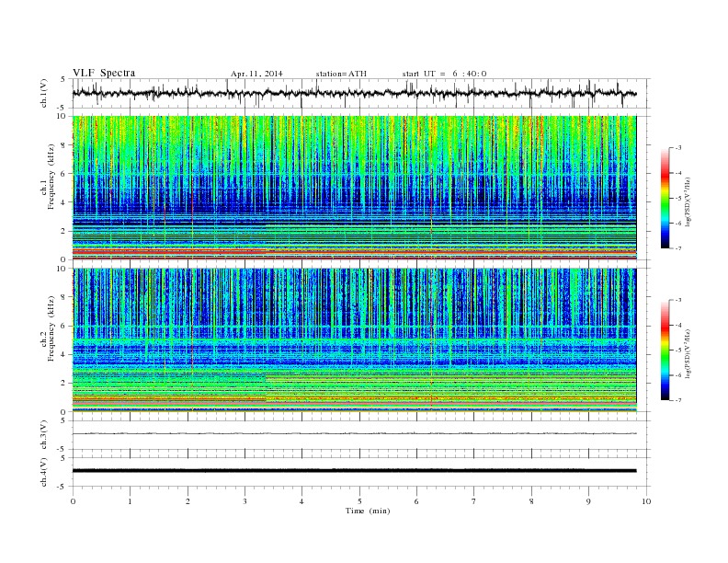The height and width of the screenshot is (563, 728).
Task: Select the ch.2 "Frequency (kHz)" axis label
Action: 51,328
